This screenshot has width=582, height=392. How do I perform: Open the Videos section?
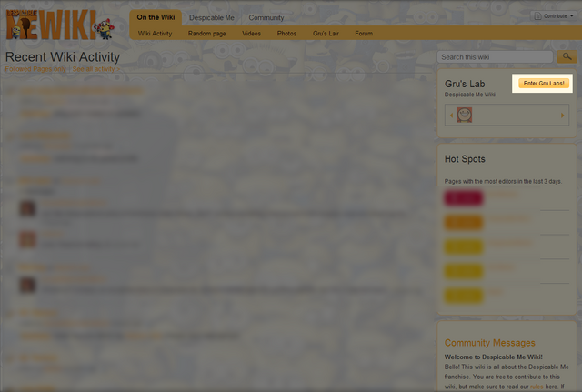point(251,34)
